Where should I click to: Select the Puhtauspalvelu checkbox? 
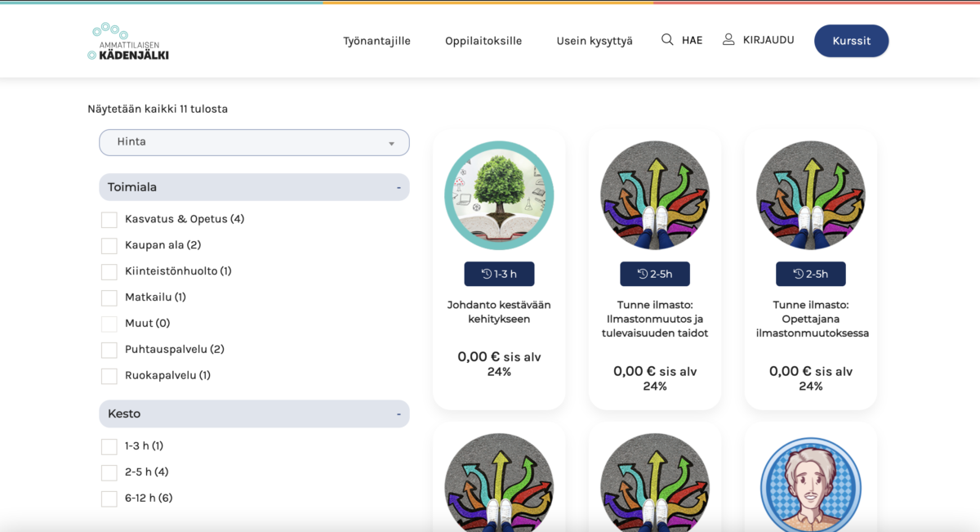[109, 351]
